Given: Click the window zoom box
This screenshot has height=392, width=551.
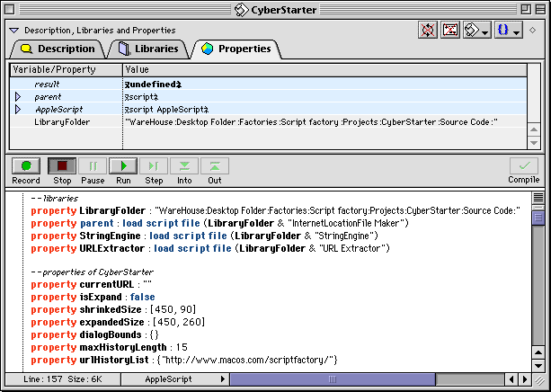Looking at the screenshot, I should (x=526, y=10).
